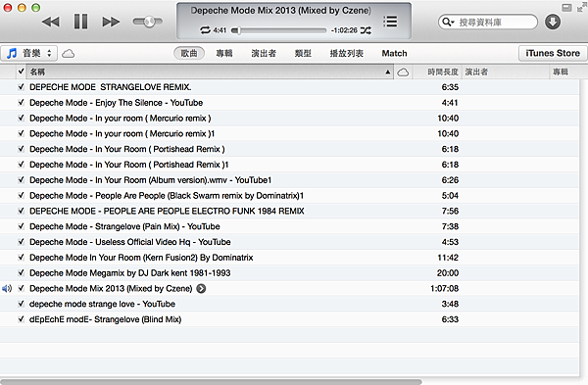Click the playback progress bar
The width and height of the screenshot is (588, 385).
tap(279, 30)
